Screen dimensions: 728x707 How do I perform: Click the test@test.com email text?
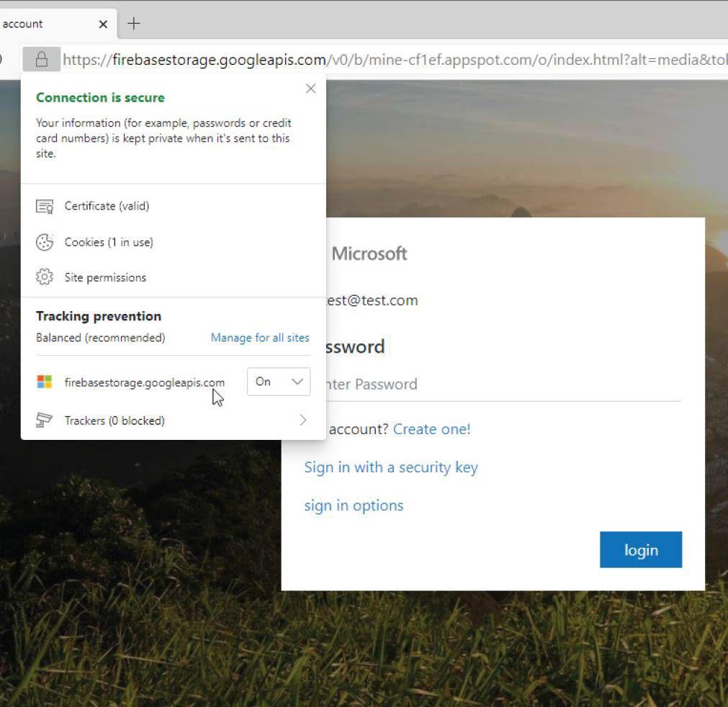372,300
